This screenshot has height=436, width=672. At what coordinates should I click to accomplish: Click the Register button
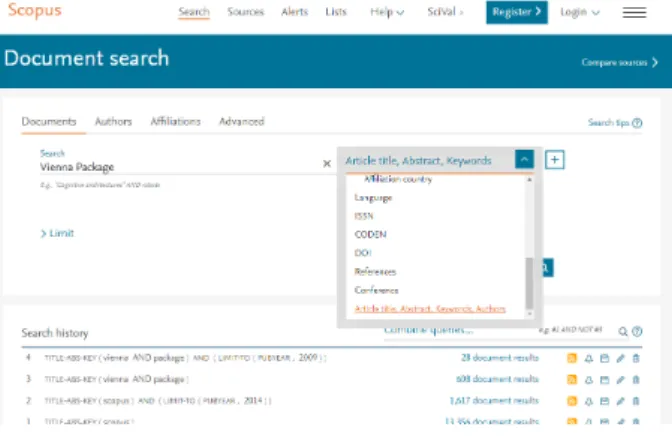517,12
